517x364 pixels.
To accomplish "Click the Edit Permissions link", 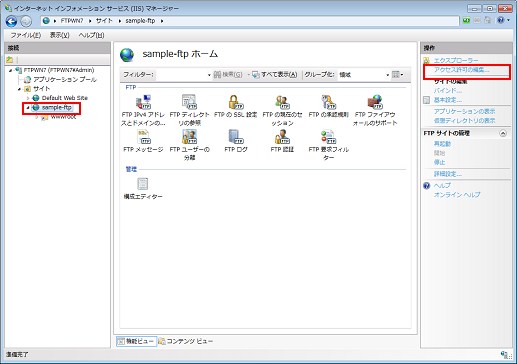I will 462,70.
